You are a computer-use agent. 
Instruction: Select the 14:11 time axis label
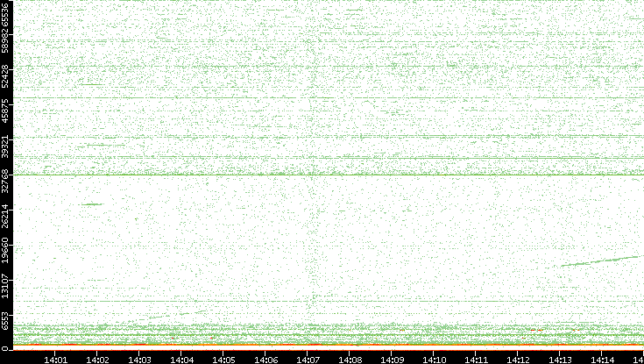click(476, 360)
